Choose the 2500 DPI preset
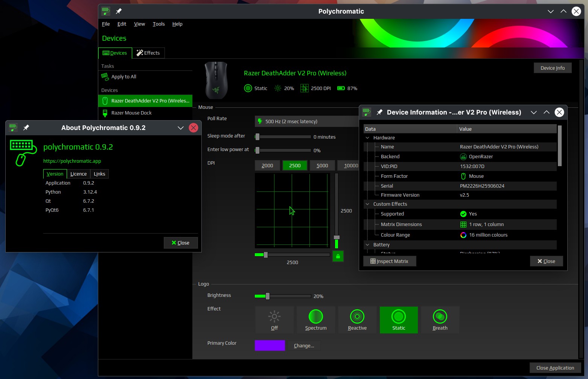Image resolution: width=588 pixels, height=379 pixels. pos(295,165)
